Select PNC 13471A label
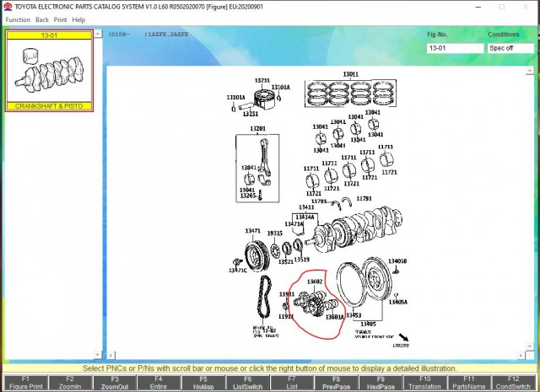 [x=294, y=224]
